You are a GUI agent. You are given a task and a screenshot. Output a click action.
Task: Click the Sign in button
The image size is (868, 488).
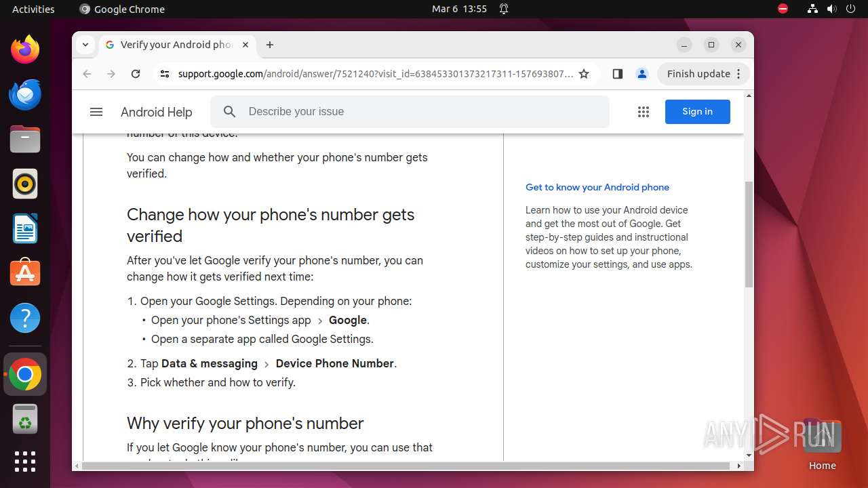[697, 112]
